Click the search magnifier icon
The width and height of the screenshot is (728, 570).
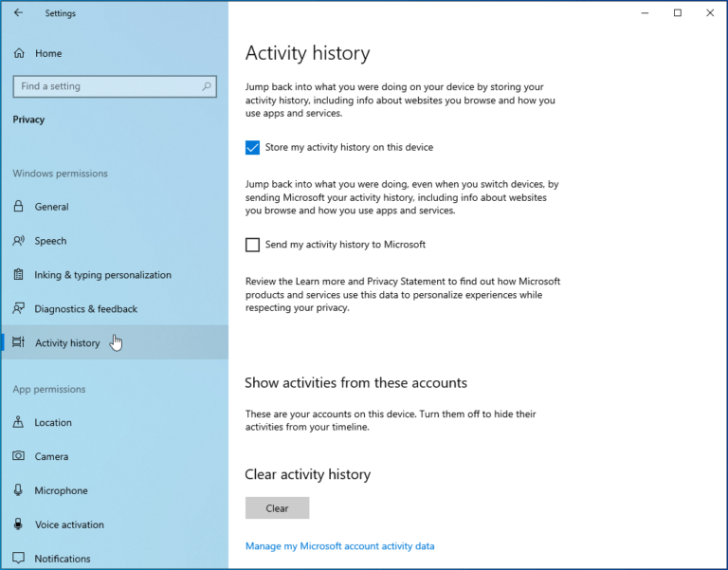207,86
